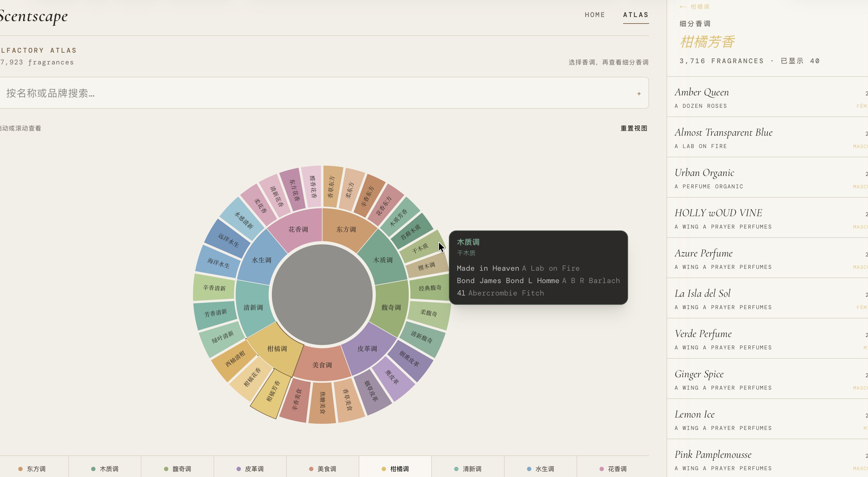Select the 柑橘芳香 outer wheel segment

pos(273,391)
